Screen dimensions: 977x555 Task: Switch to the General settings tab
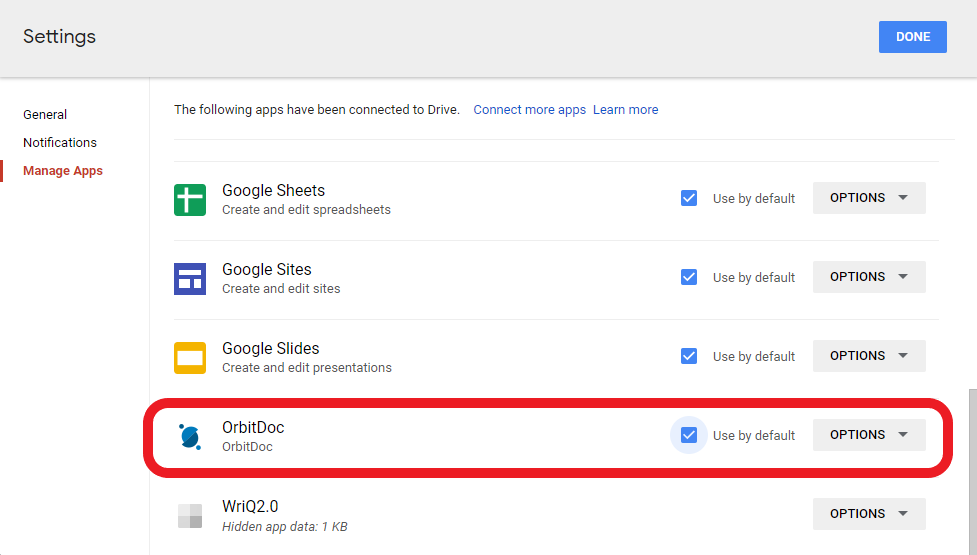click(45, 115)
